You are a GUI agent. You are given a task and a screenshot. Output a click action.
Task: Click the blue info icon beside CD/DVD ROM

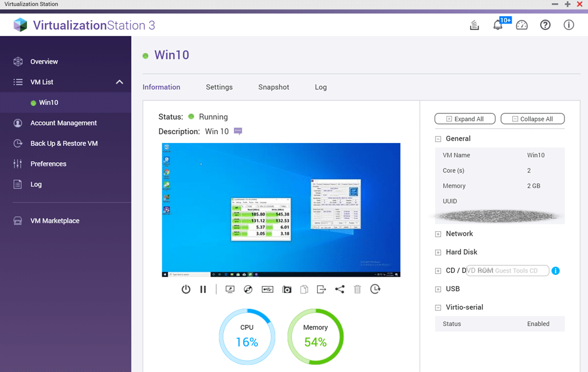point(555,270)
